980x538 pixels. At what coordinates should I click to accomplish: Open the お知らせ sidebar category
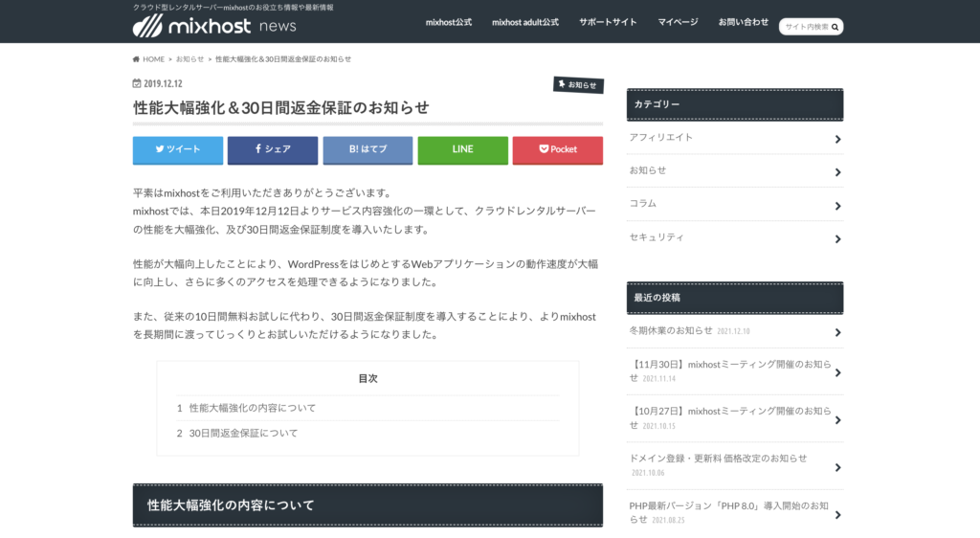click(648, 170)
